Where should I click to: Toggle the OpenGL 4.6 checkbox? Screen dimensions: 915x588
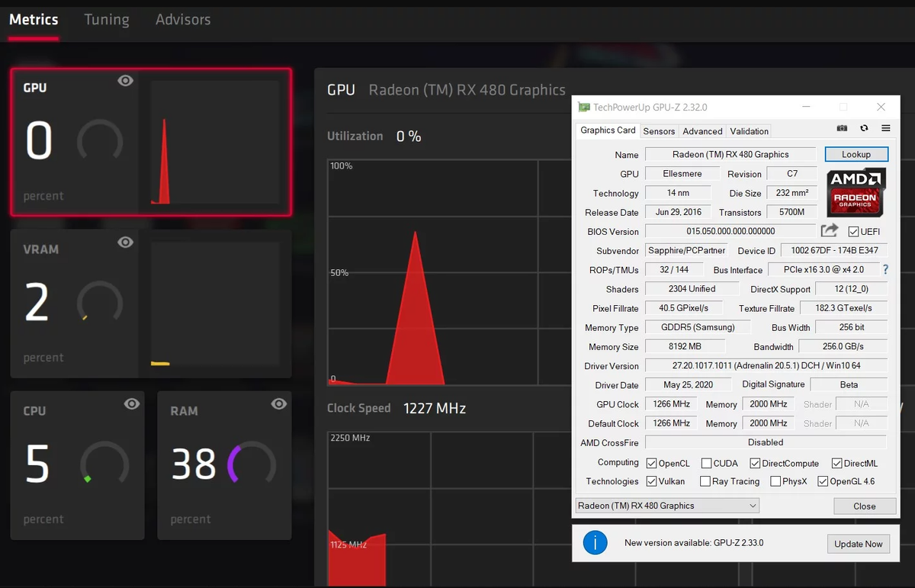[x=823, y=481]
